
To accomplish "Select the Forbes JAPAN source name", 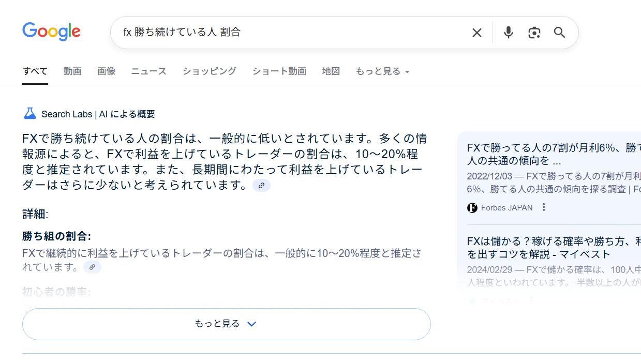I will pyautogui.click(x=506, y=208).
